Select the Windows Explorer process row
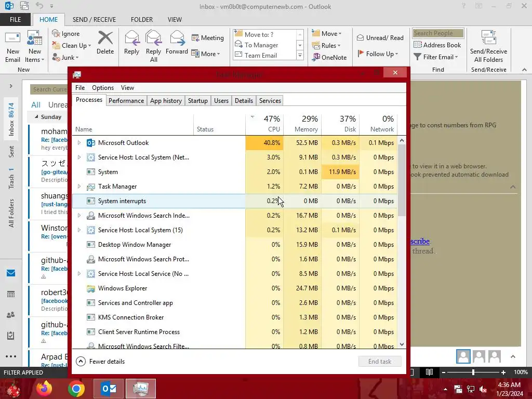The image size is (532, 399). coord(234,288)
